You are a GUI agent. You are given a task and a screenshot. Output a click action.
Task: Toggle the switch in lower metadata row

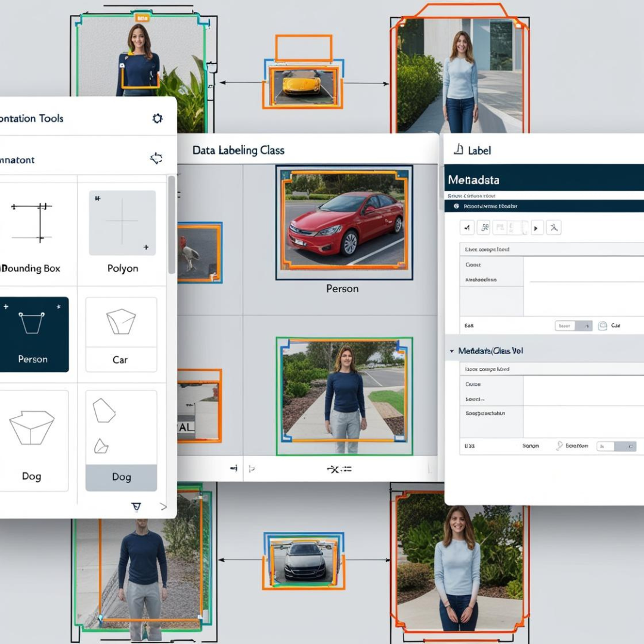[617, 446]
